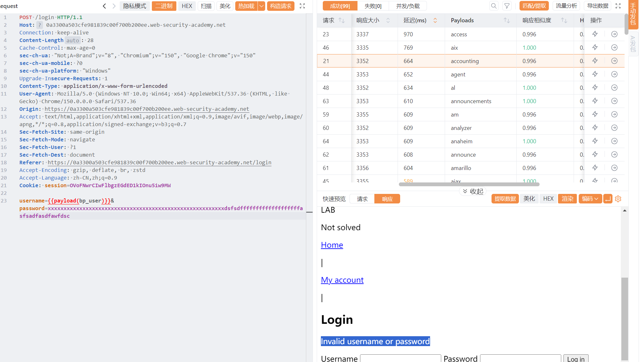Open response settings gear icon
The image size is (644, 362).
point(618,199)
